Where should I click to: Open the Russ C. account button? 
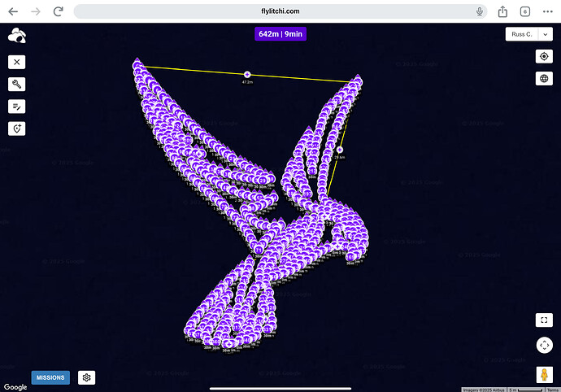522,34
